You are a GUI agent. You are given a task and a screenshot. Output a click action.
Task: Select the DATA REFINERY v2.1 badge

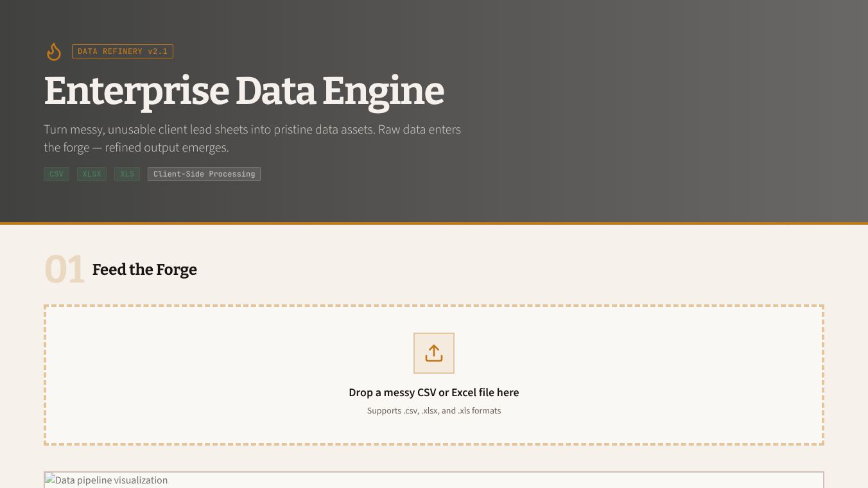pyautogui.click(x=123, y=51)
